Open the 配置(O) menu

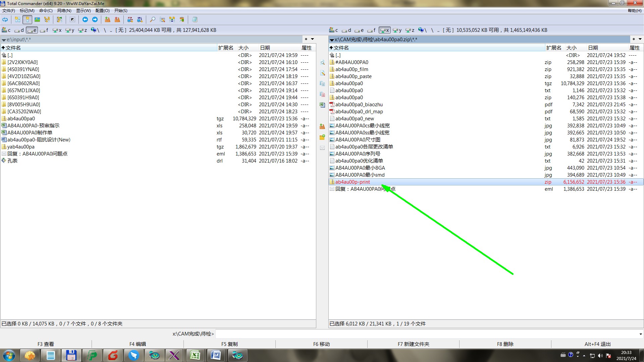[102, 11]
